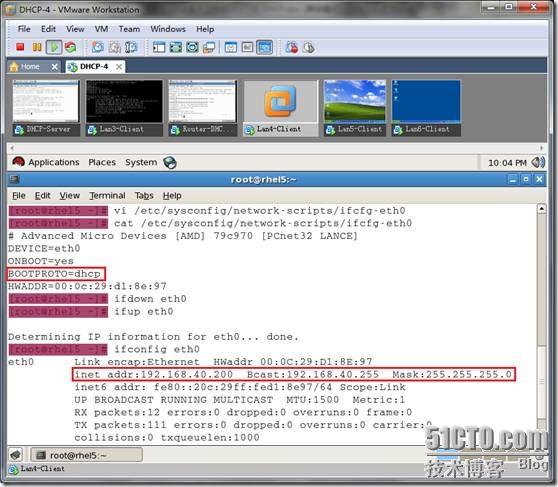The image size is (558, 487).
Task: Open the terminal Help menu
Action: (x=172, y=195)
